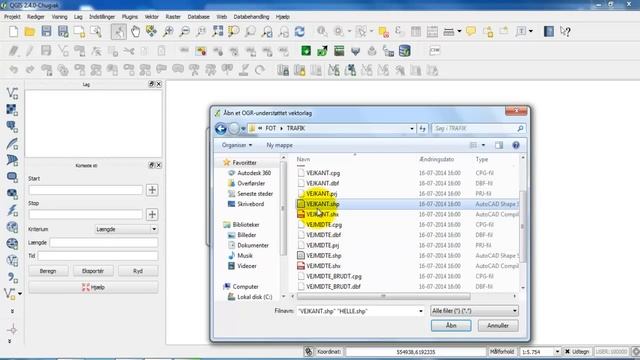The width and height of the screenshot is (640, 360).
Task: Open the DB Manager database cylinder icon
Action: [x=404, y=51]
